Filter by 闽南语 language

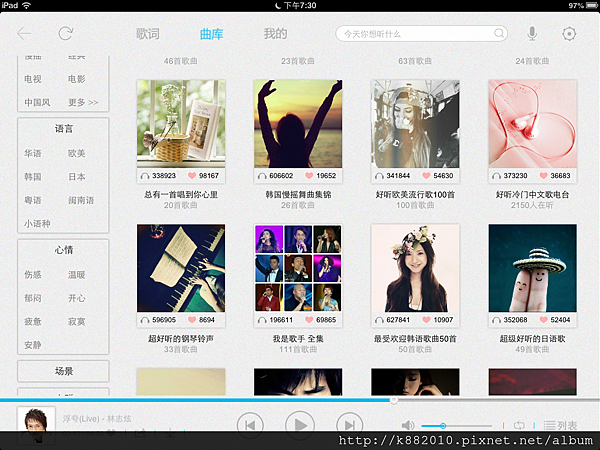[x=81, y=200]
